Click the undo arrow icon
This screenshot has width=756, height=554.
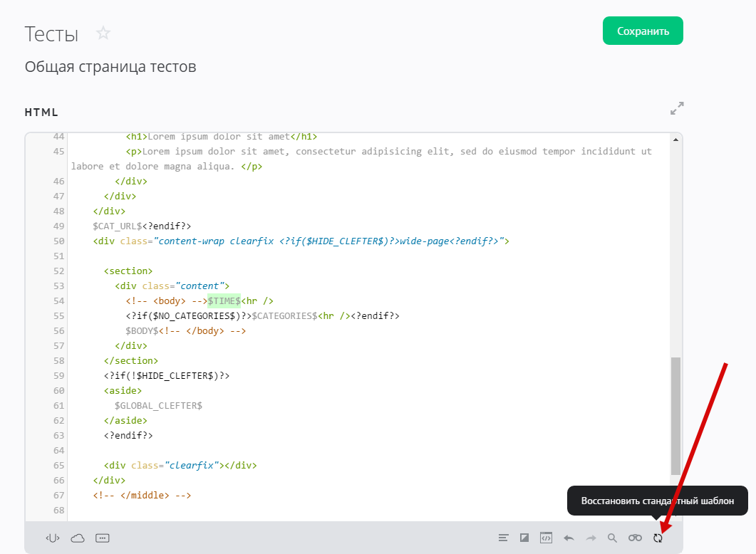click(x=569, y=538)
